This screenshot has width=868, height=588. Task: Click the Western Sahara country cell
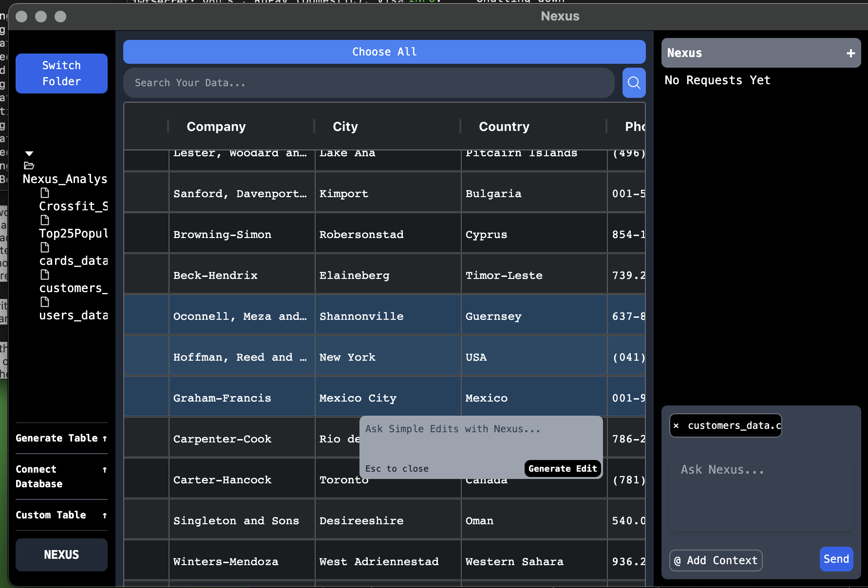(x=534, y=561)
